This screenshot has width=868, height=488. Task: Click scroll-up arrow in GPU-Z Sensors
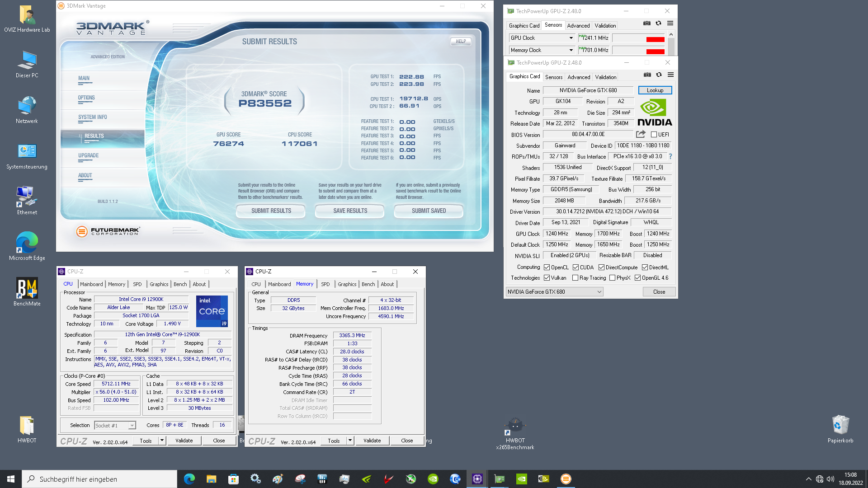(671, 34)
